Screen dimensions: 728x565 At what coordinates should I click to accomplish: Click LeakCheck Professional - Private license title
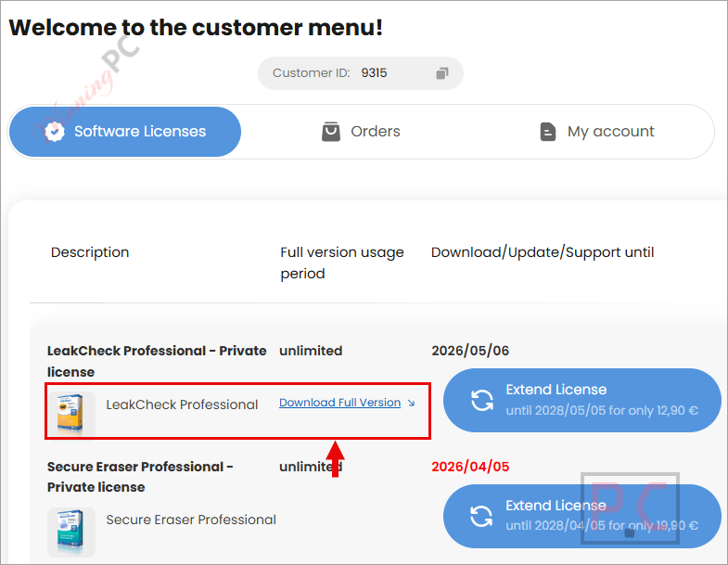[157, 362]
